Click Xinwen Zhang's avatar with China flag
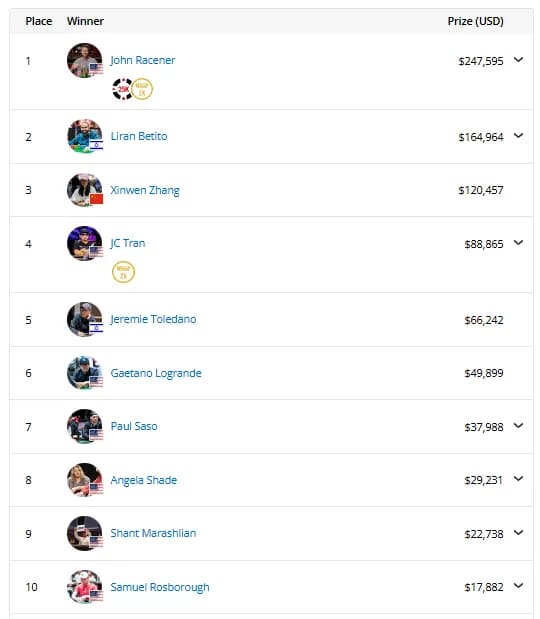540x619 pixels. [84, 190]
